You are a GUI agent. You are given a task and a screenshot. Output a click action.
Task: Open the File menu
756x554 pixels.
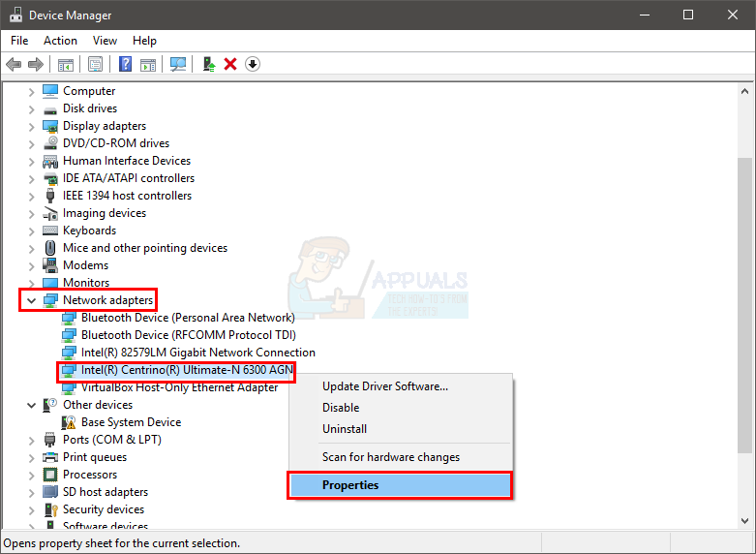pyautogui.click(x=19, y=41)
